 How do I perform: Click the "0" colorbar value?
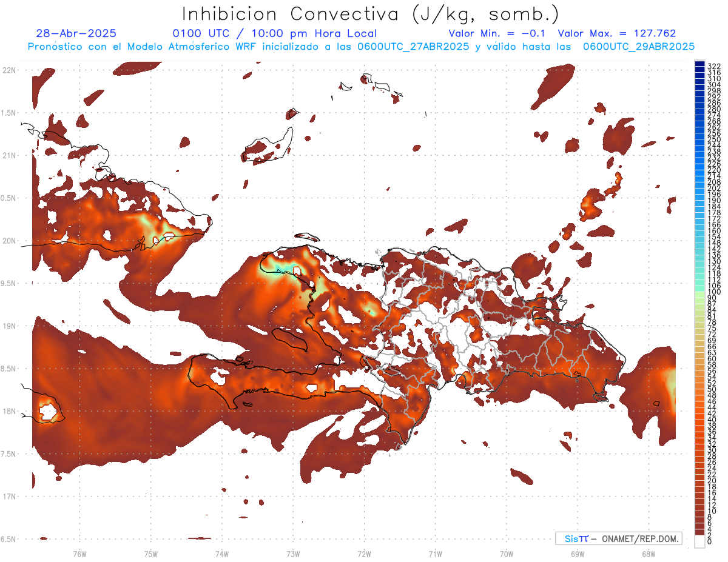point(710,542)
